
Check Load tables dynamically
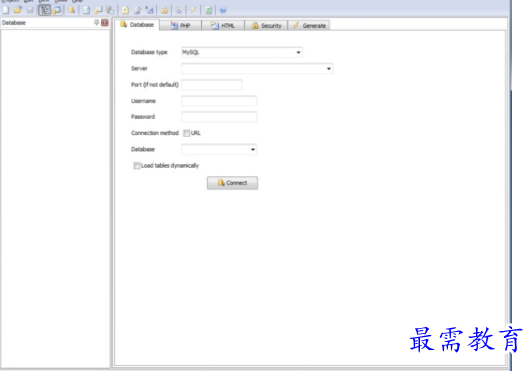[136, 166]
